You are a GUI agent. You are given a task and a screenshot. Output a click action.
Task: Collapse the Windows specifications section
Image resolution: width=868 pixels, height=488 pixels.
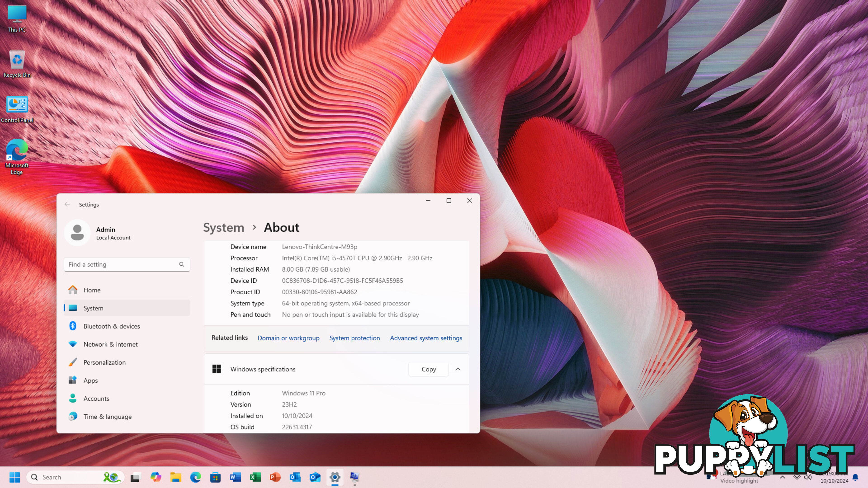tap(458, 369)
